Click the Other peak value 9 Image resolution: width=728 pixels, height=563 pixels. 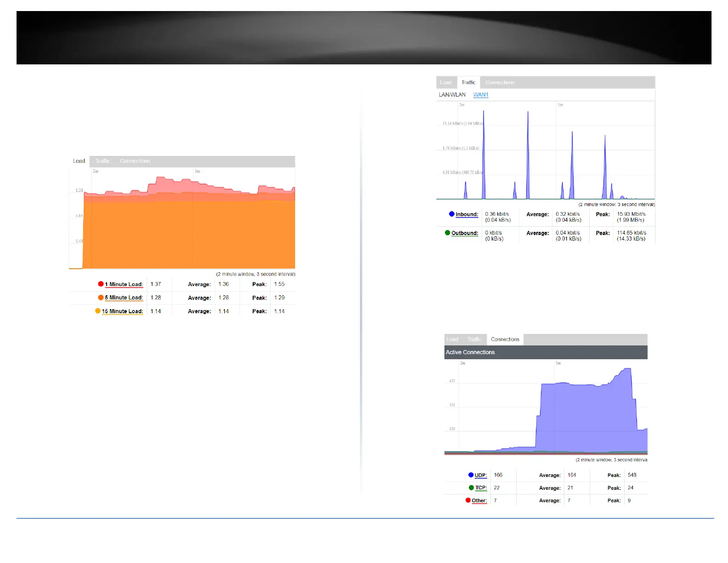click(629, 500)
